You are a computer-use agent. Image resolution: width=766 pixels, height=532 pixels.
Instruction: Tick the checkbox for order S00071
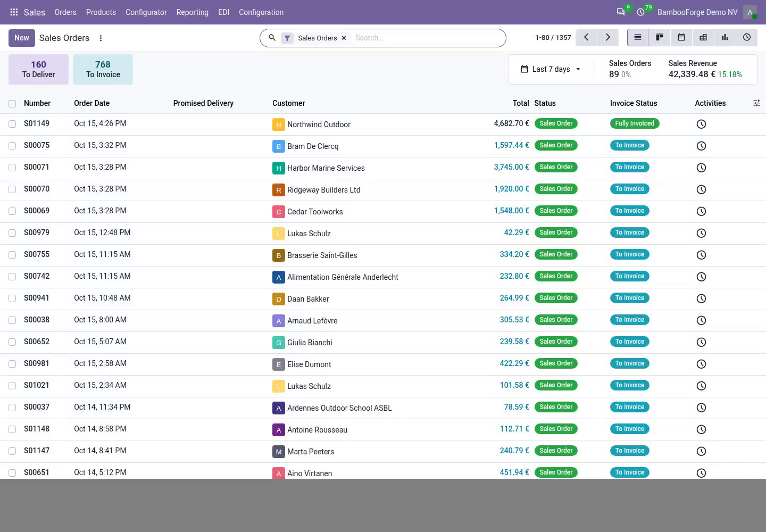click(12, 168)
